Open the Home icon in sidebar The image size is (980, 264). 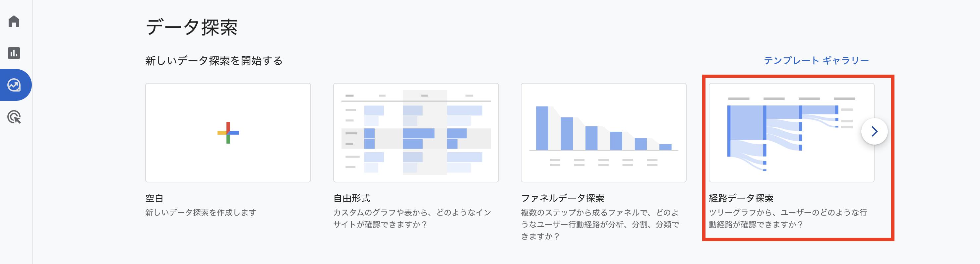[x=14, y=21]
